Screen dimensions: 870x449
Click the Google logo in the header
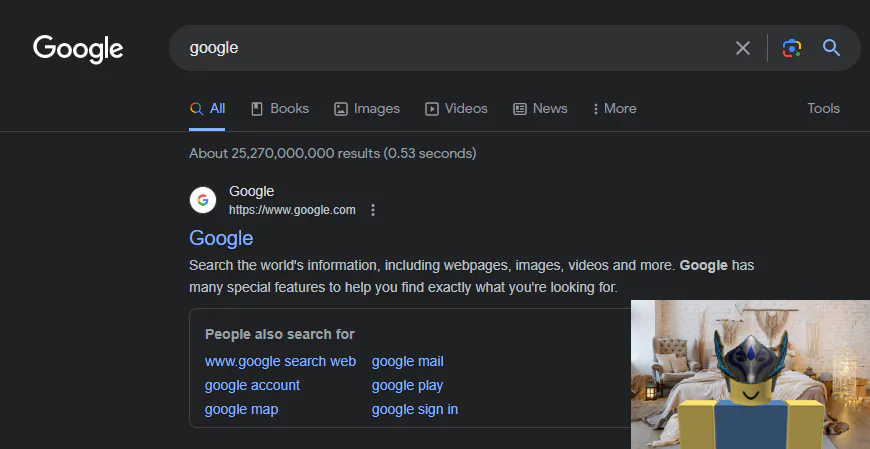click(78, 48)
